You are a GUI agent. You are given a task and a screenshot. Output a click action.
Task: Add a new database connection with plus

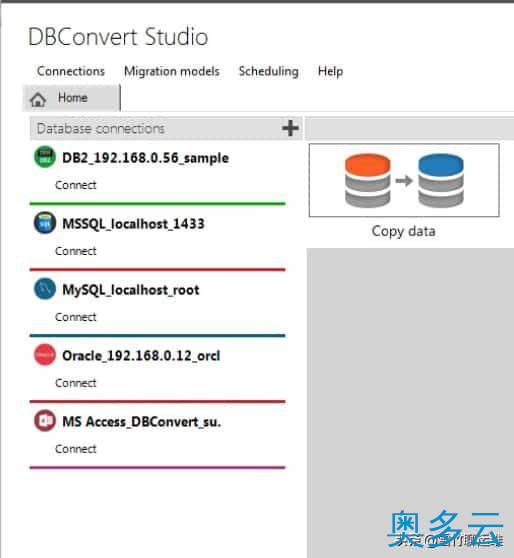(x=290, y=128)
